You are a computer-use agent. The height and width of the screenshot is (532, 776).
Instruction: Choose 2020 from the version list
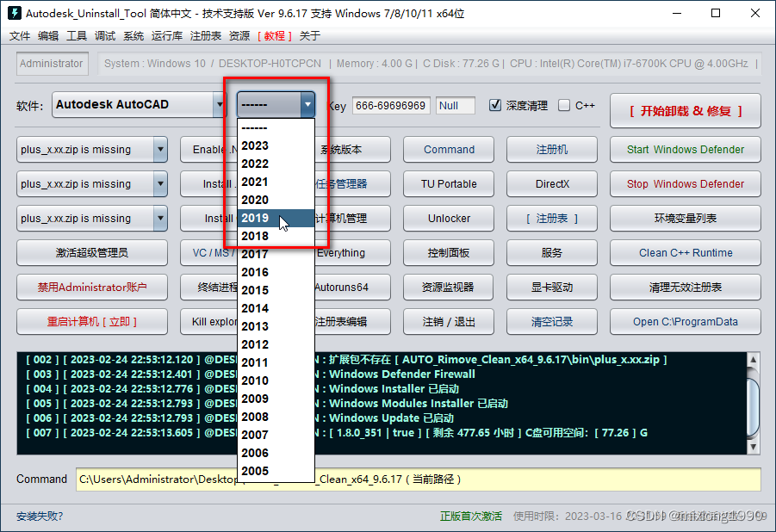(x=276, y=200)
